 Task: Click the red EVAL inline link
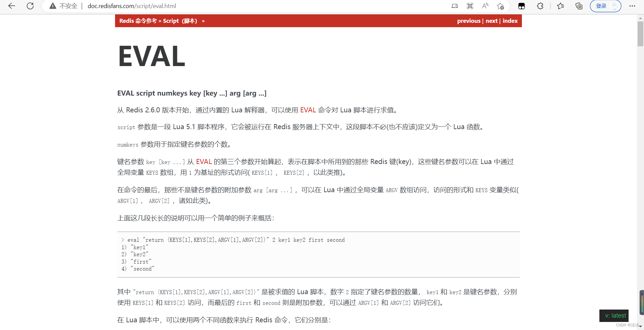[308, 110]
